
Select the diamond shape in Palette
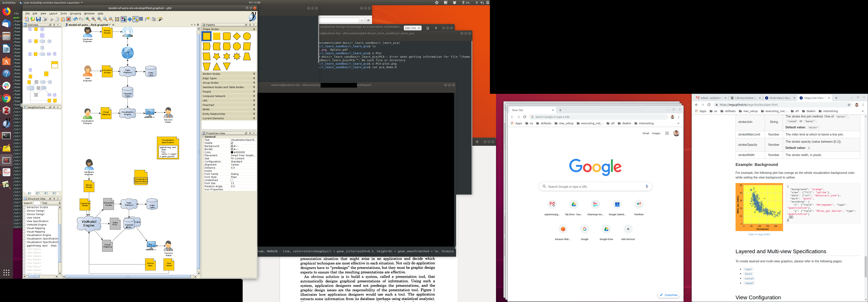(x=237, y=36)
